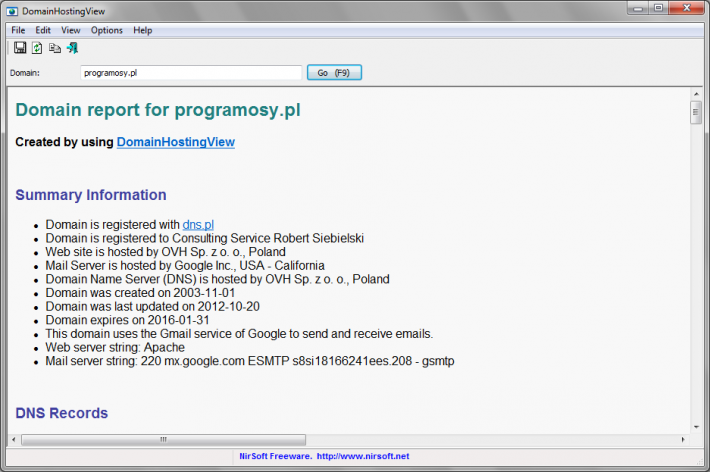Open the Help menu
Screen dimensions: 710x472
[x=143, y=30]
